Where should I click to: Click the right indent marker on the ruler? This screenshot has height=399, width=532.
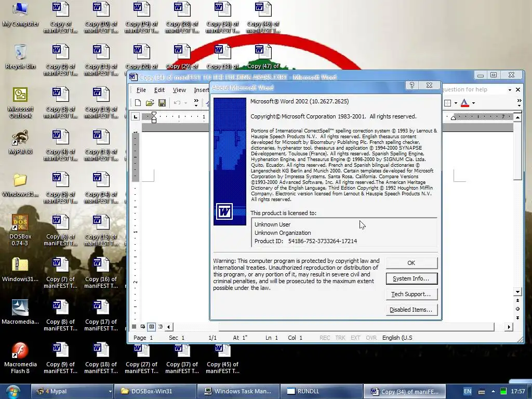tap(453, 118)
